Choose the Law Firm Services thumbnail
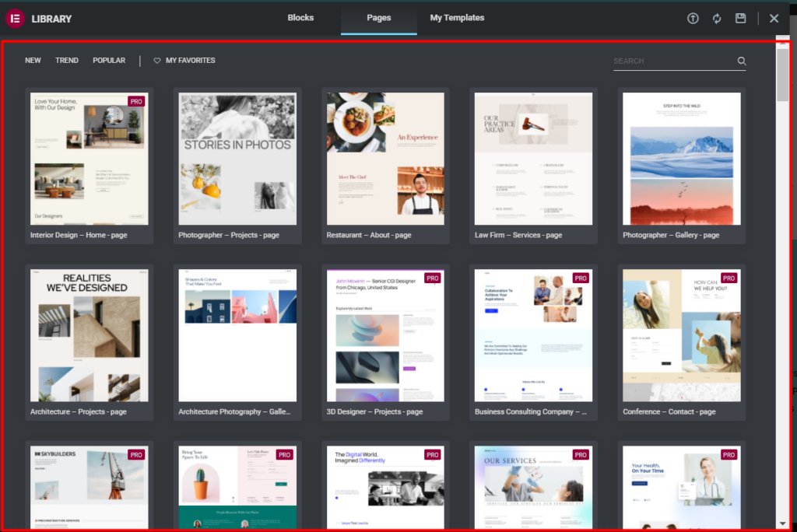Screen dimensions: 797x532 [x=533, y=159]
